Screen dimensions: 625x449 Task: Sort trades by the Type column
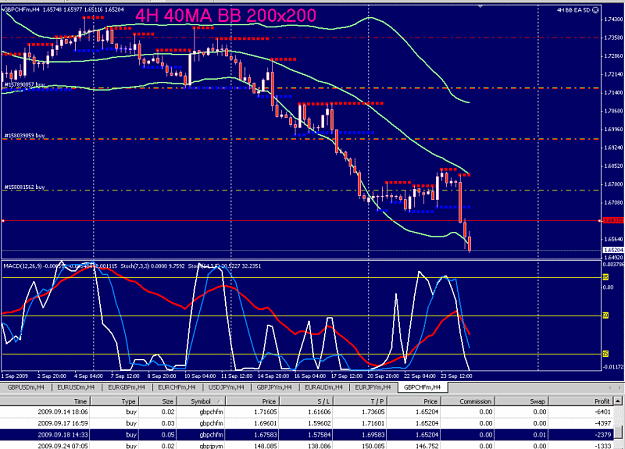click(114, 401)
